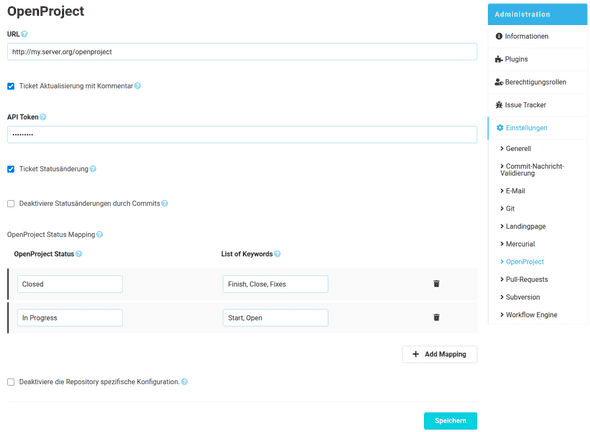Click help icon beside List of Keywords header

pos(277,254)
